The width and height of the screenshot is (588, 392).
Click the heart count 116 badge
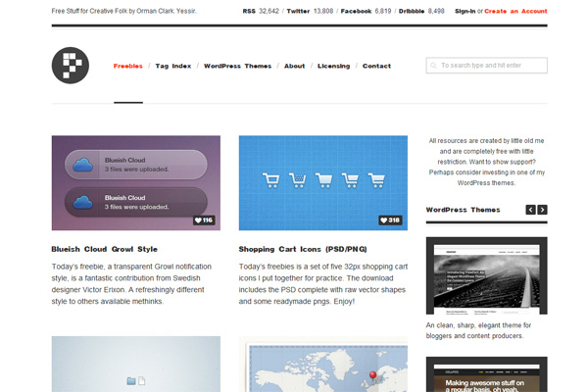204,220
